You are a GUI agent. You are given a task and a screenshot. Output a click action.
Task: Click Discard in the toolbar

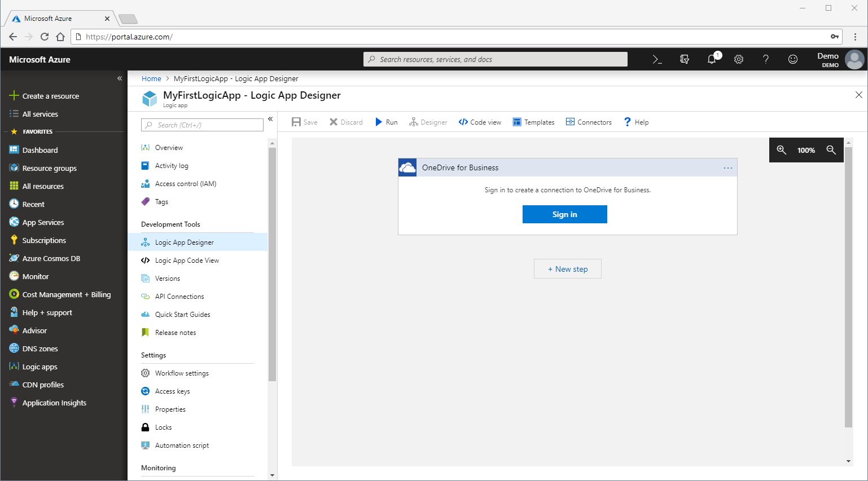(346, 122)
